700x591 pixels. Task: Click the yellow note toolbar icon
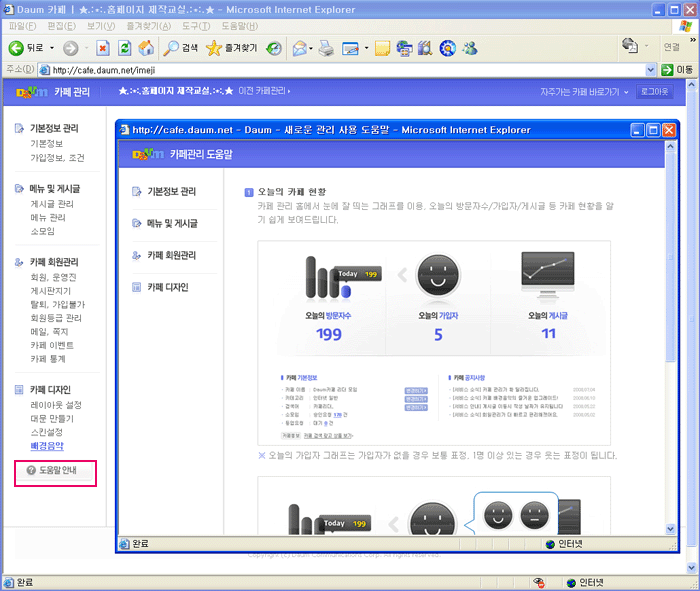coord(382,48)
